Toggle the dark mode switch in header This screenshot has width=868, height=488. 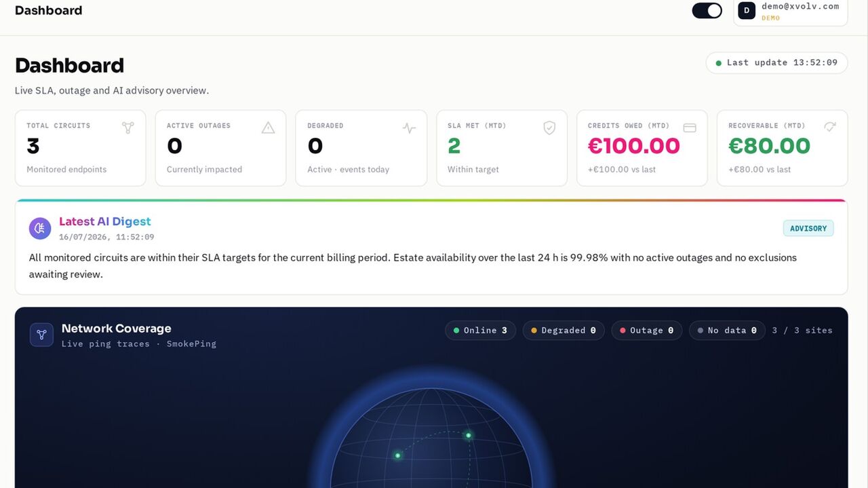click(707, 10)
